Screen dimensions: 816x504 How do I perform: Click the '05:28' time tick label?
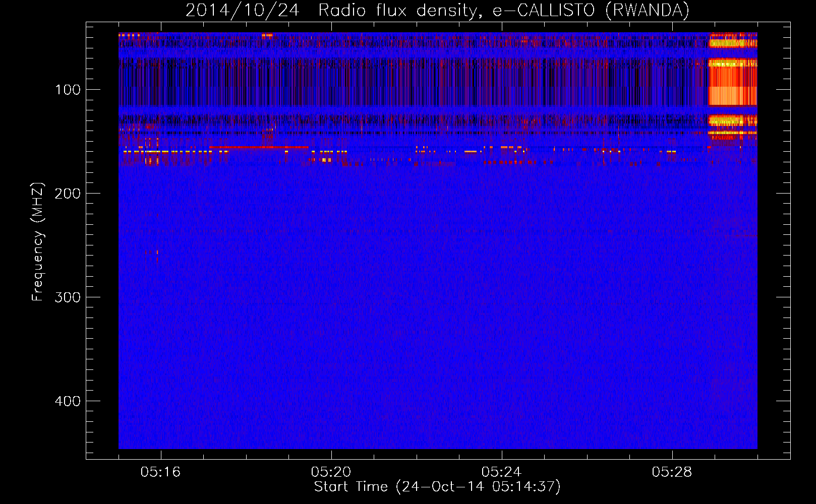pyautogui.click(x=672, y=472)
